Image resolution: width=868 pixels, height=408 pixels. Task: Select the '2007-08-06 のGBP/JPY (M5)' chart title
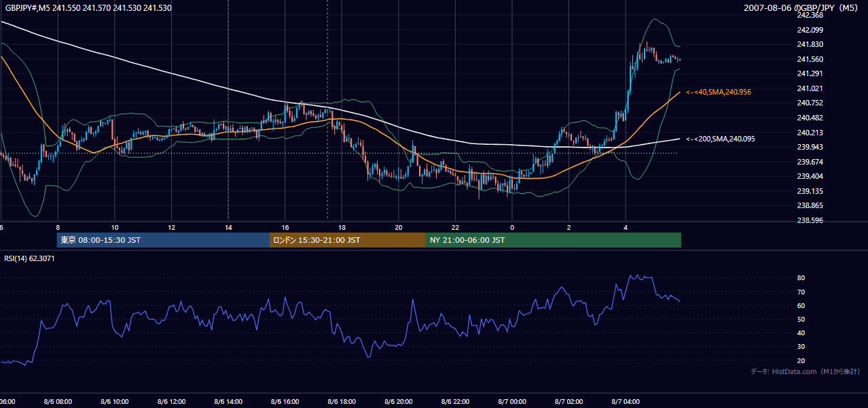pyautogui.click(x=801, y=8)
